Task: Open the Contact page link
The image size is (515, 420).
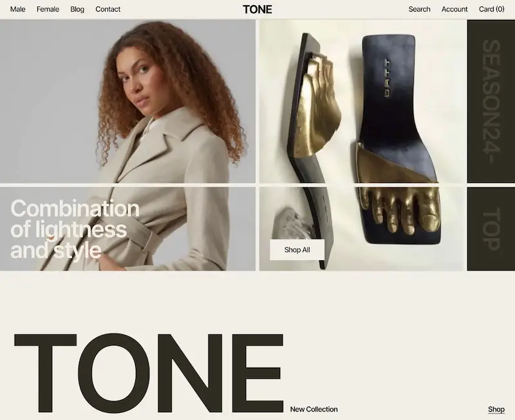Action: (108, 9)
